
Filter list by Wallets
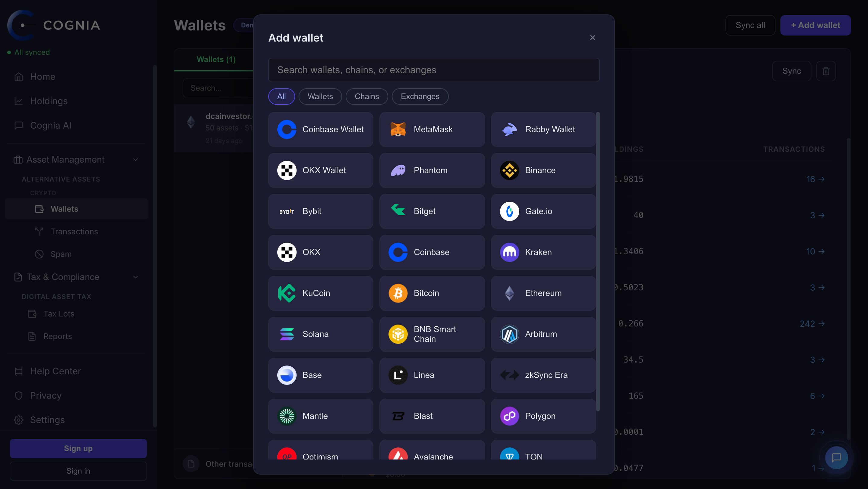pos(320,97)
